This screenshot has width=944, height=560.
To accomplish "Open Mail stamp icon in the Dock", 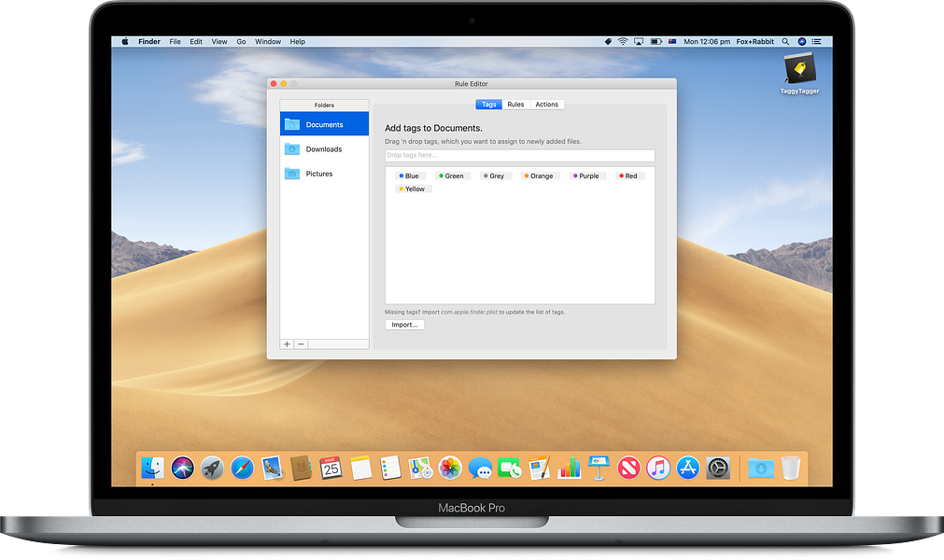I will click(x=272, y=468).
